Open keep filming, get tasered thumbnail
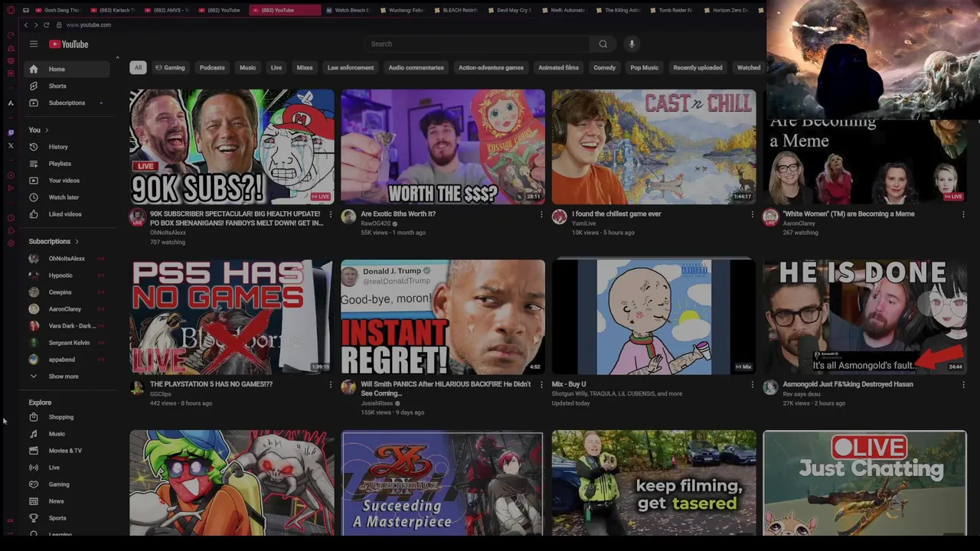 point(654,483)
